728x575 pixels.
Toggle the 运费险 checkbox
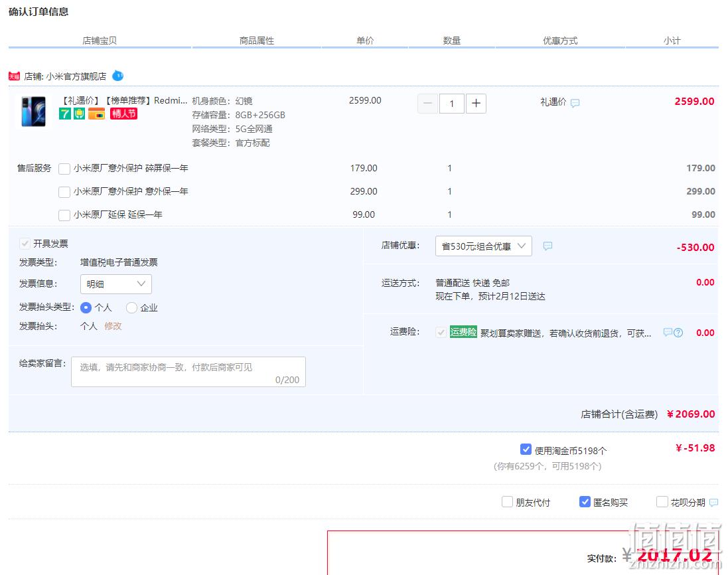pos(441,332)
